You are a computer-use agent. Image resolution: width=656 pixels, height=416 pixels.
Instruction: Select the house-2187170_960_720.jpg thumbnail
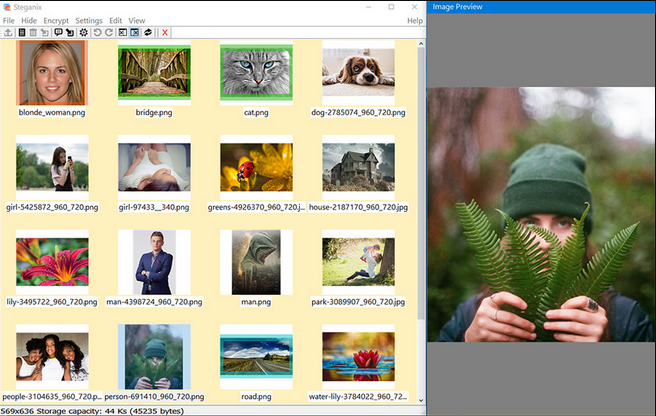coord(359,167)
